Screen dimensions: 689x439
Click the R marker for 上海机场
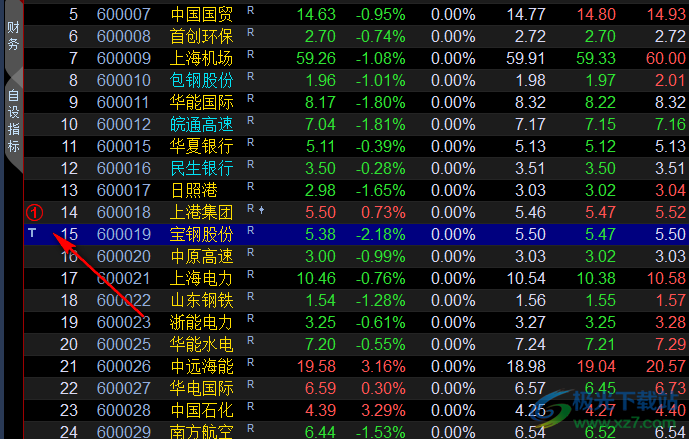tap(250, 54)
